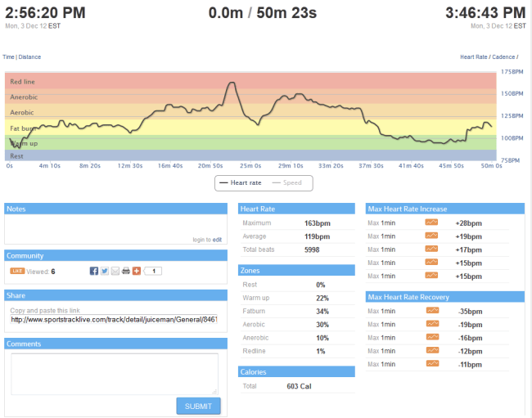Submit the comment with SUBMIT button
This screenshot has width=532, height=418.
coord(198,406)
